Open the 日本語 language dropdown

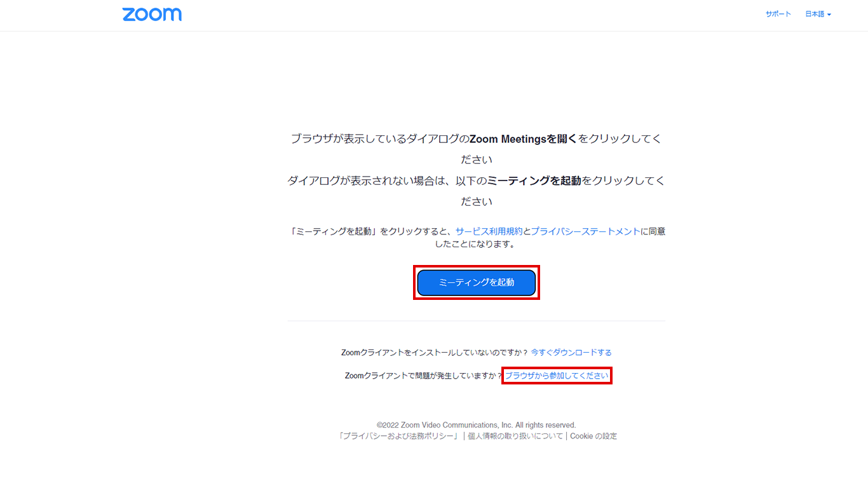818,14
